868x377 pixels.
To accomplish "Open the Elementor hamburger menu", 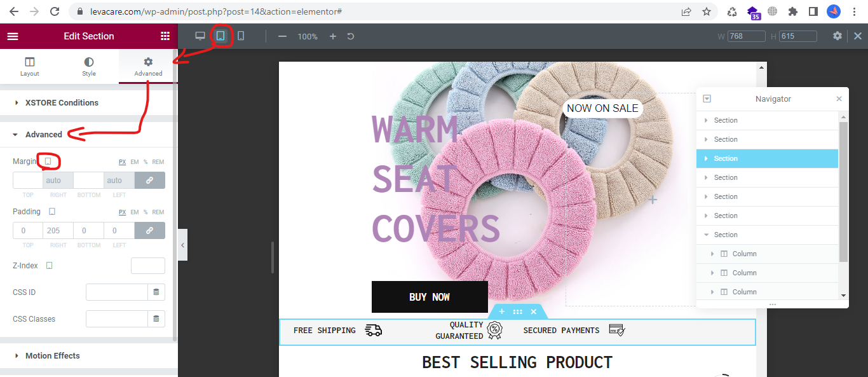I will pyautogui.click(x=13, y=36).
